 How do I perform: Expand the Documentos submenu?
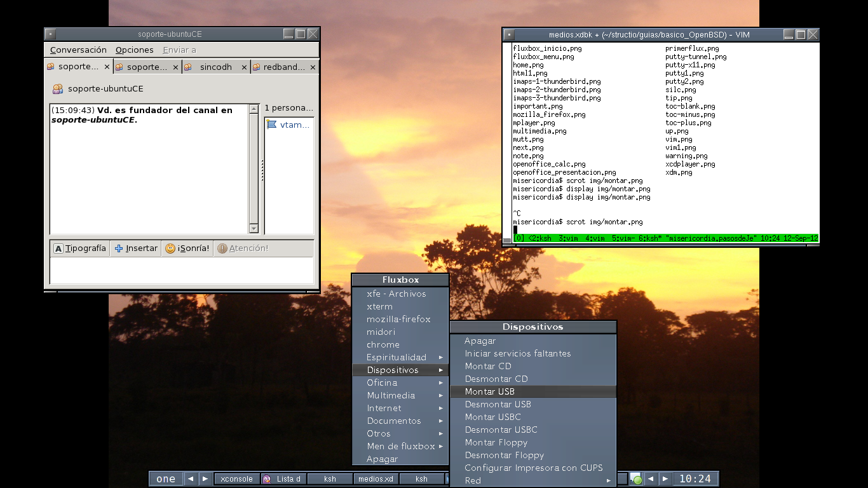(x=400, y=421)
